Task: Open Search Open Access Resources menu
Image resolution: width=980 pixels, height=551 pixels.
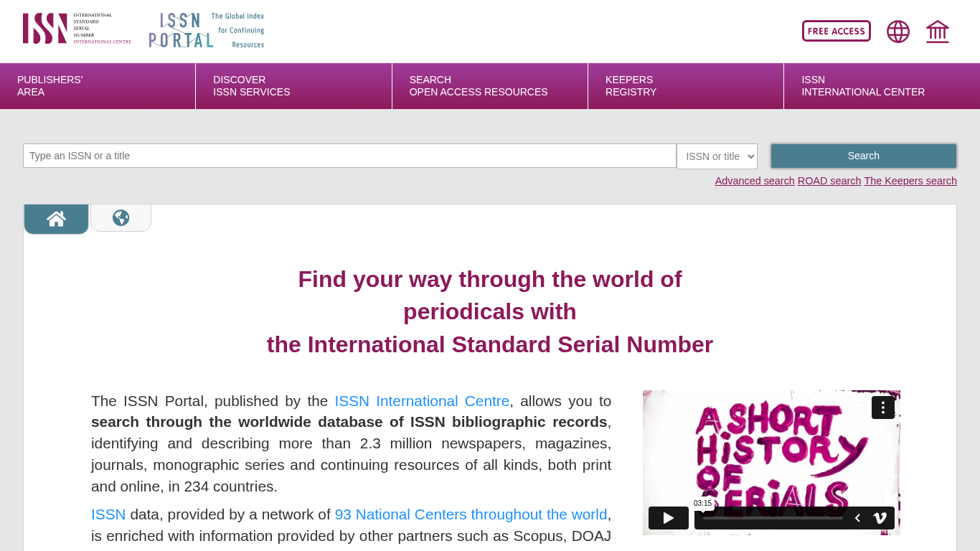Action: click(490, 86)
